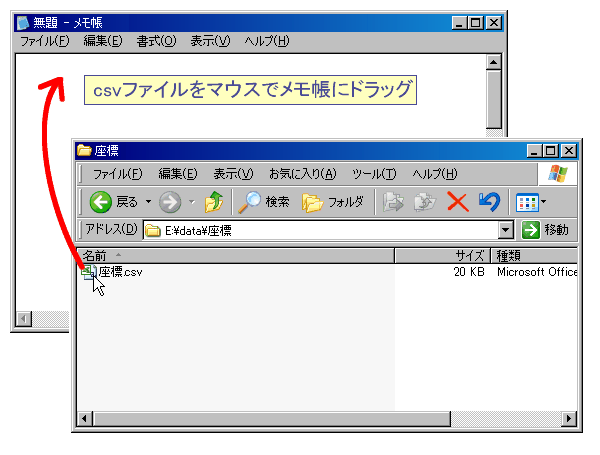
Task: Click the folder icon in 座標 title bar
Action: click(84, 150)
